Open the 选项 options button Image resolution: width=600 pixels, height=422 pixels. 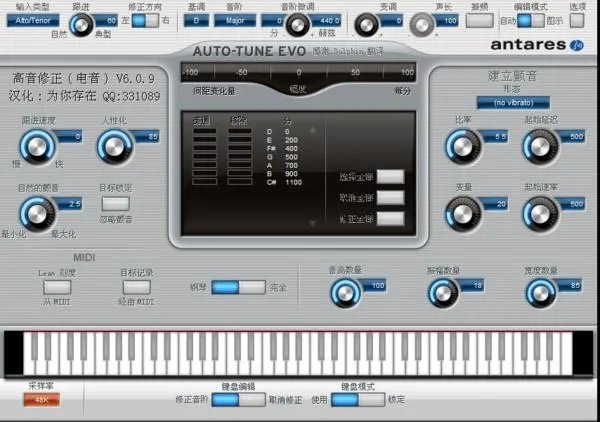(577, 21)
